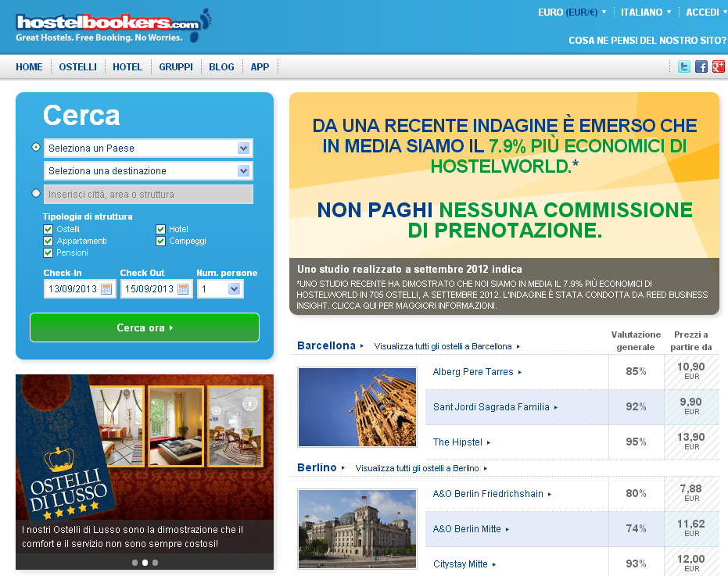Open the EURO currency selector
Viewport: 728px width, 576px height.
(x=572, y=12)
